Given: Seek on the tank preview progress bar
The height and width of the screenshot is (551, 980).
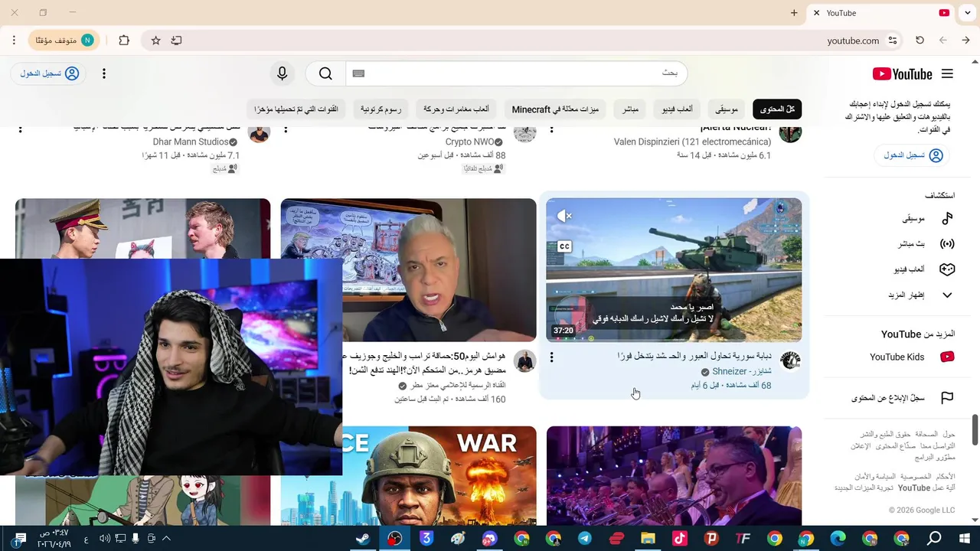Looking at the screenshot, I should coord(674,341).
